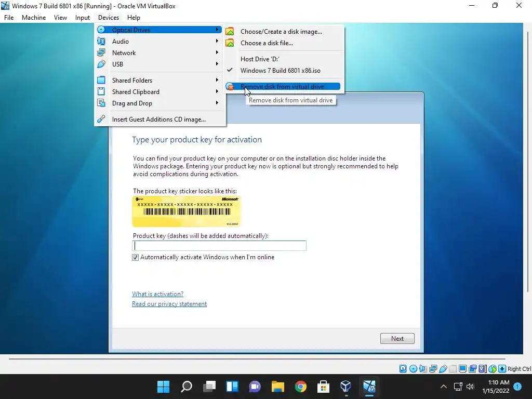Expand the USB submenu arrow
The image size is (532, 399).
pos(217,64)
